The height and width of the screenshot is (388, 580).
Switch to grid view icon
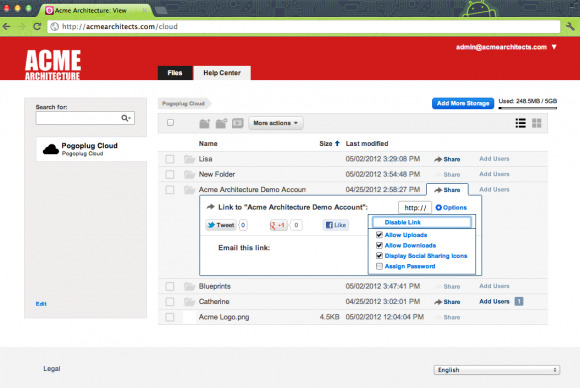click(536, 123)
